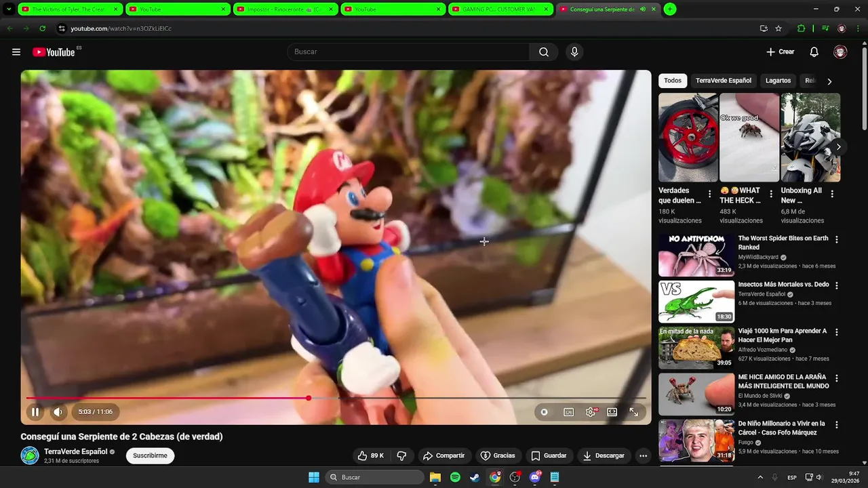Subscribe to TerraVerde Español with Suscribirme
Viewport: 868px width, 488px height.
(x=150, y=455)
